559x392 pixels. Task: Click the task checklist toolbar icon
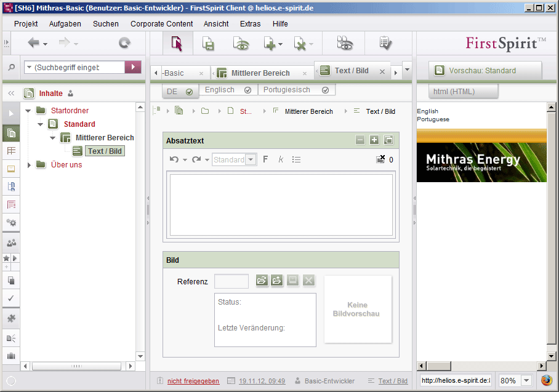click(385, 43)
